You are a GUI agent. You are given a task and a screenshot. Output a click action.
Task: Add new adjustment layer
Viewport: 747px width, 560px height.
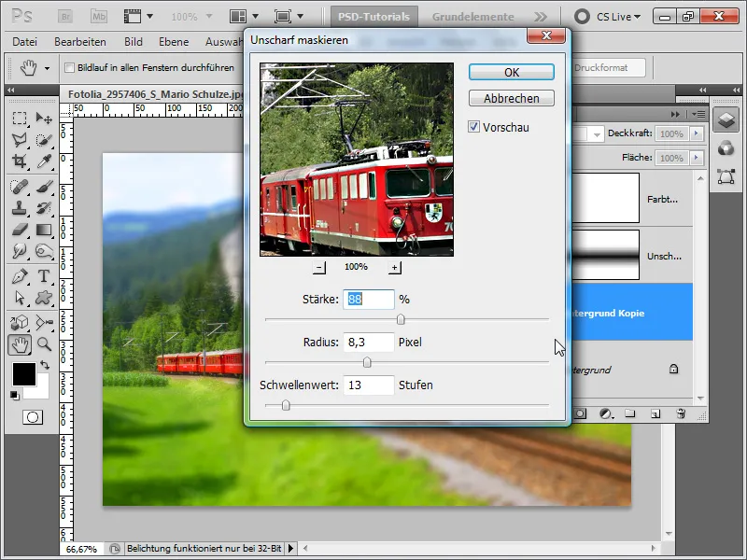tap(605, 413)
